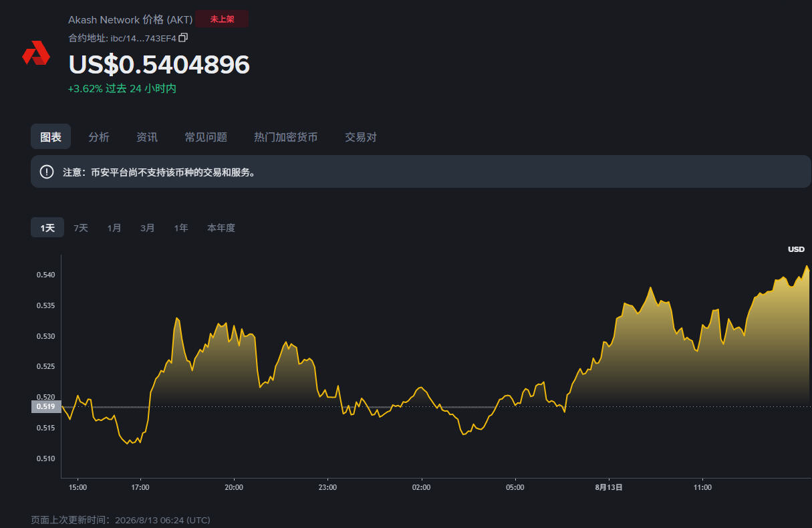Image resolution: width=812 pixels, height=528 pixels.
Task: Click the contract address ibc/14...743EF4
Action: 143,38
